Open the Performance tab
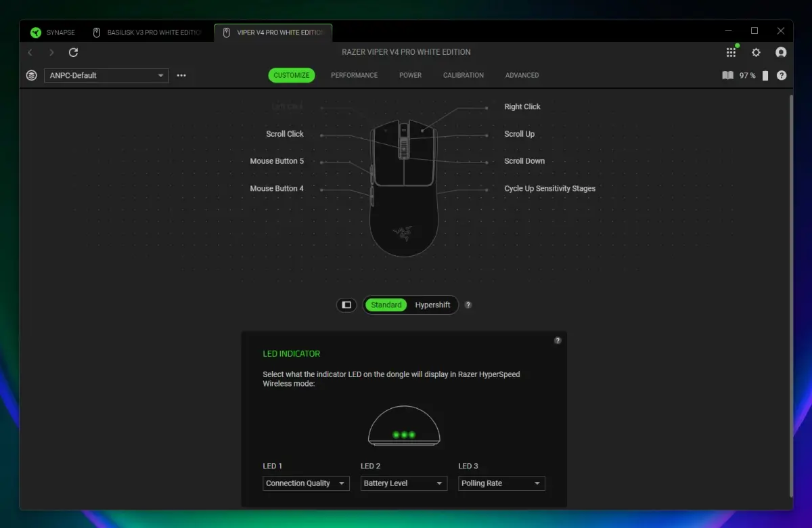 (x=355, y=75)
